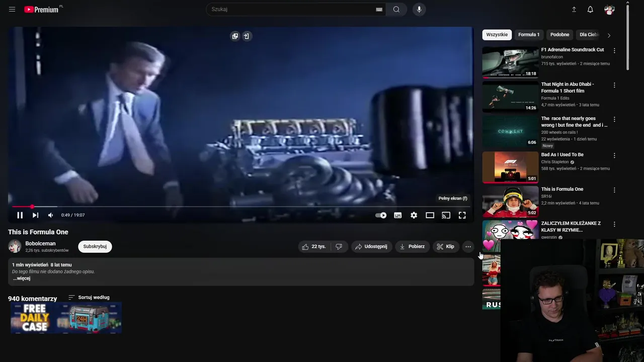This screenshot has width=644, height=362.
Task: Open options for sidebar This is Formula One
Action: [614, 190]
